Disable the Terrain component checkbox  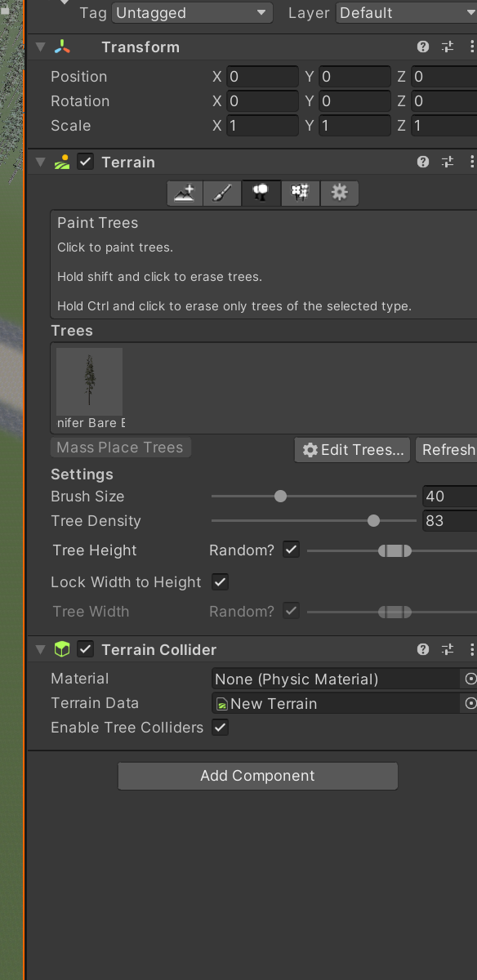tap(85, 162)
